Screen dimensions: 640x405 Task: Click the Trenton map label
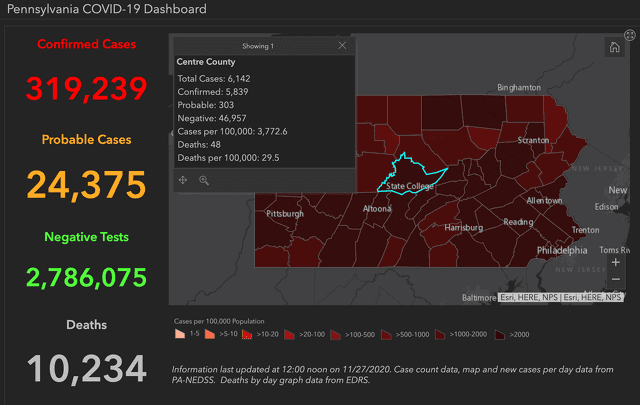(585, 230)
